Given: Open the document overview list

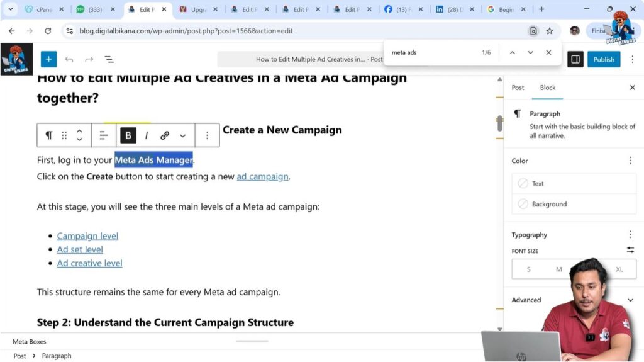Looking at the screenshot, I should (x=109, y=59).
